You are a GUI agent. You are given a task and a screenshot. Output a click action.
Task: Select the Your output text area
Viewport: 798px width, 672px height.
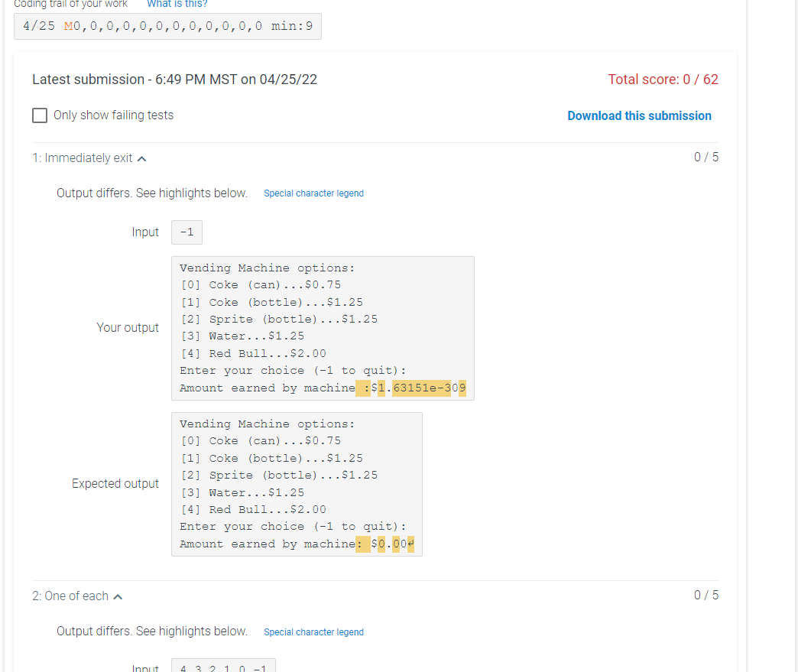[321, 328]
